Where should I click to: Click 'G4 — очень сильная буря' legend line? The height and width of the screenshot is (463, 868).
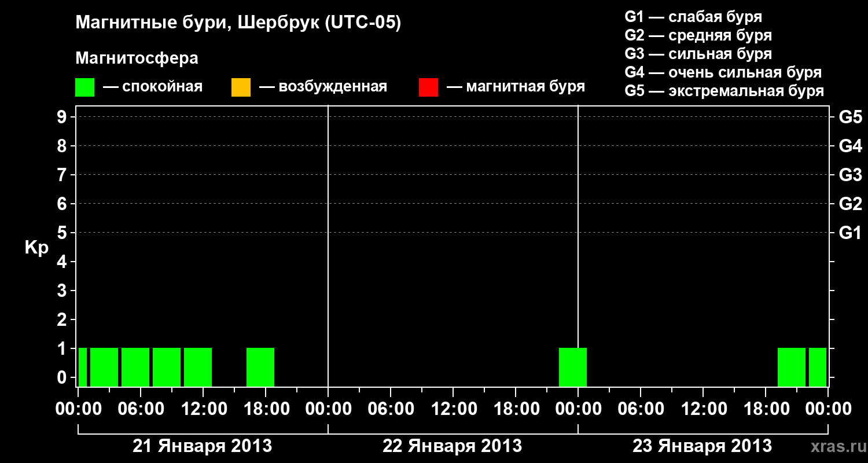pyautogui.click(x=723, y=72)
